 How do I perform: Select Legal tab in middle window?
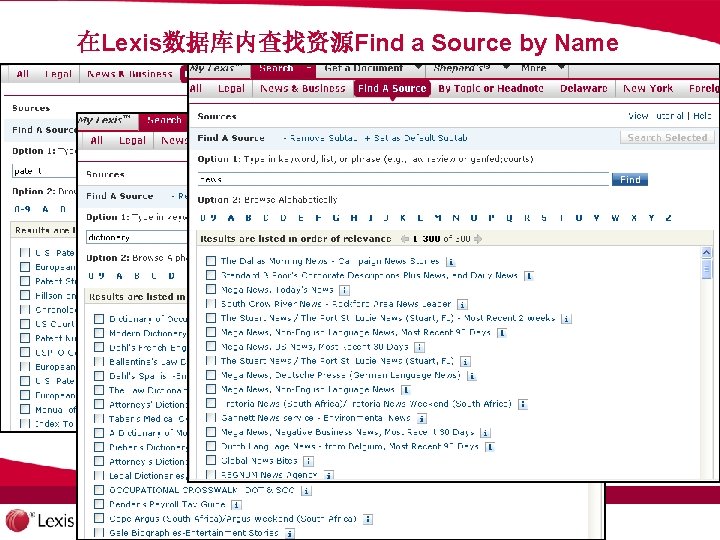(132, 141)
